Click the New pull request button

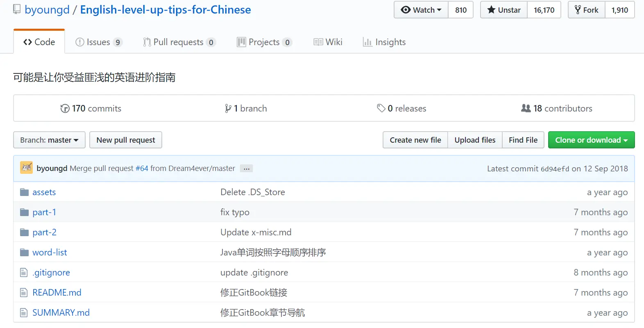(x=126, y=140)
